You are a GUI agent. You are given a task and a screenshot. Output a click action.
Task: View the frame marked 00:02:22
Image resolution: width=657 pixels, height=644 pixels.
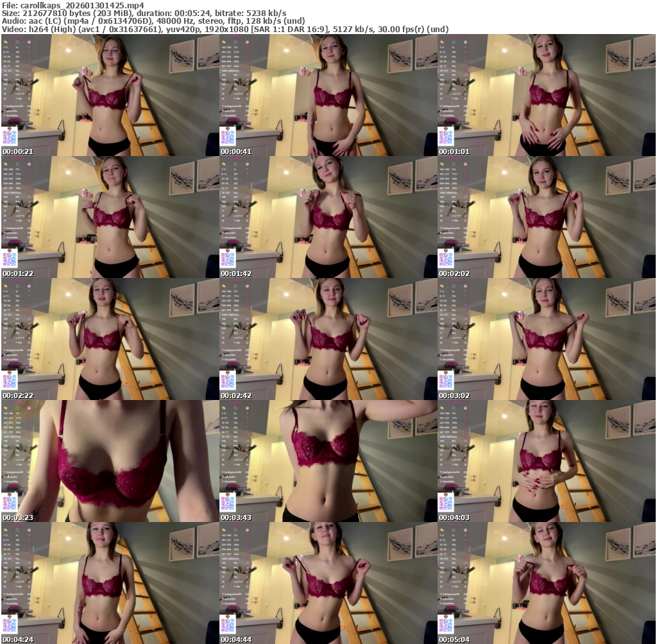pyautogui.click(x=110, y=339)
